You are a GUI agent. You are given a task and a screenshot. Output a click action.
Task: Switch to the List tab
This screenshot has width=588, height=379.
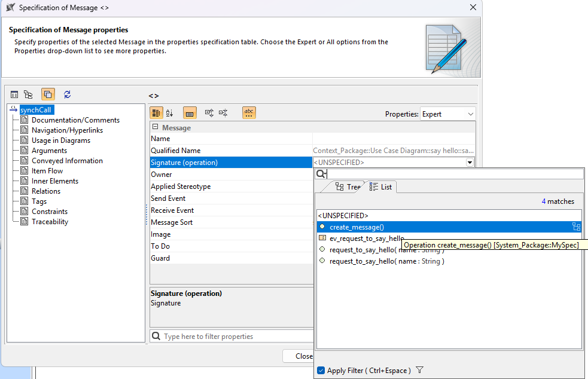pos(380,187)
